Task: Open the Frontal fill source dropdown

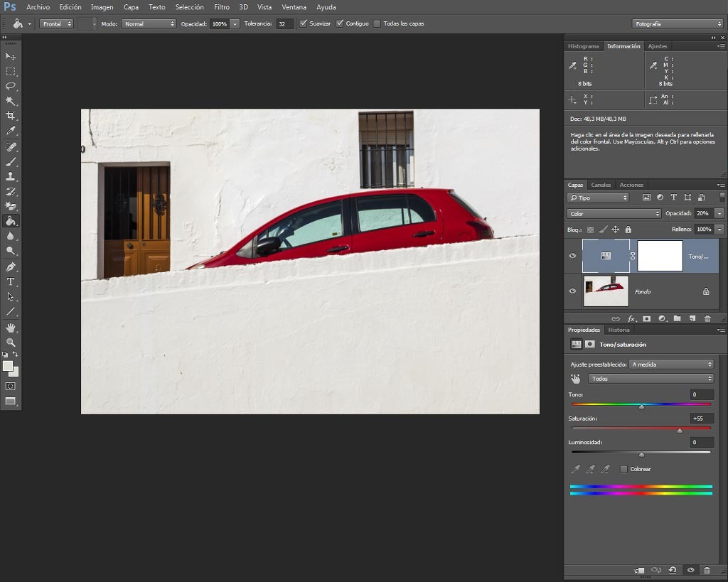Action: pyautogui.click(x=56, y=23)
